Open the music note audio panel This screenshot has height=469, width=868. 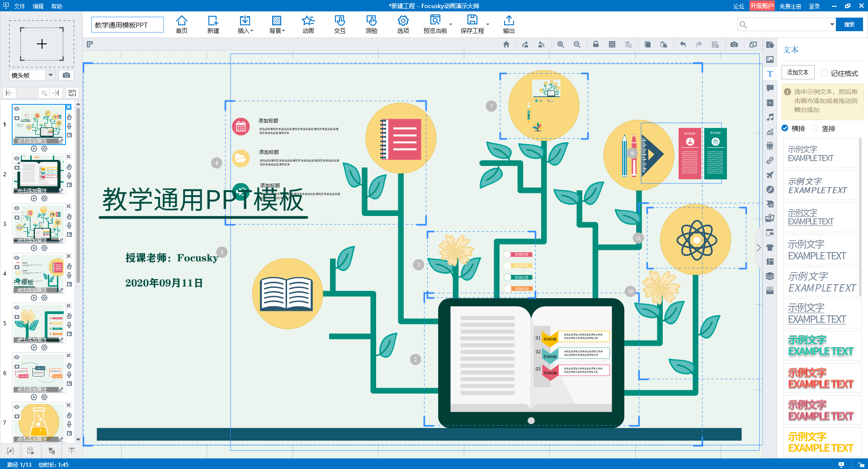pos(770,117)
